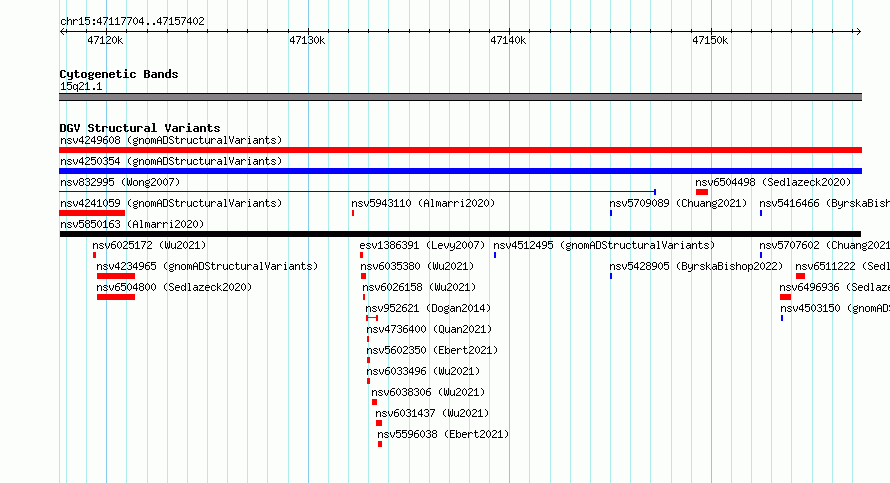Open nsv6038306 (Wu2021) variant label
The width and height of the screenshot is (890, 483).
pyautogui.click(x=429, y=392)
